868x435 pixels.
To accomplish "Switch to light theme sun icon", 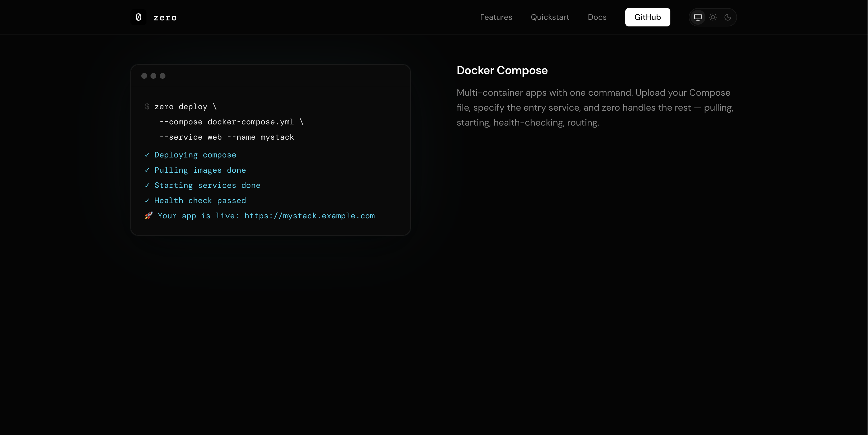I will [713, 17].
